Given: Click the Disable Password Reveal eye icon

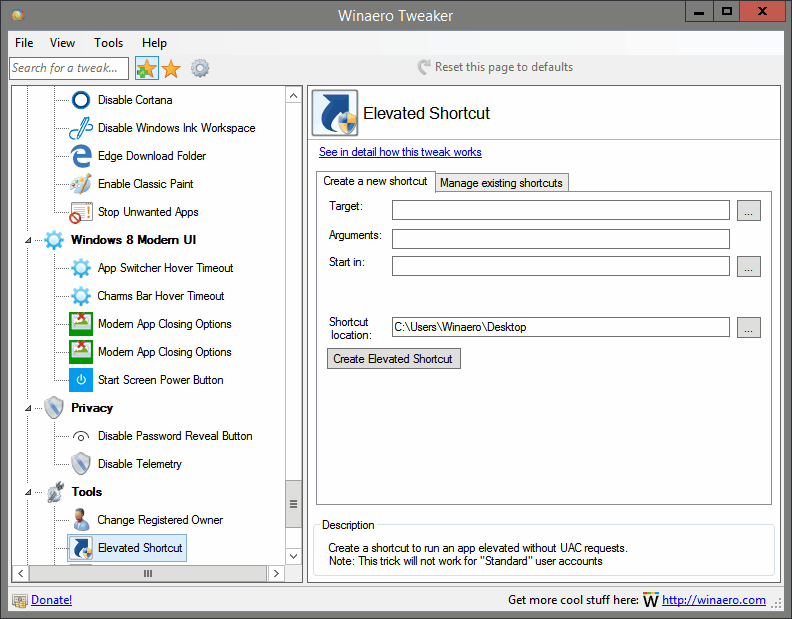Looking at the screenshot, I should (x=81, y=436).
